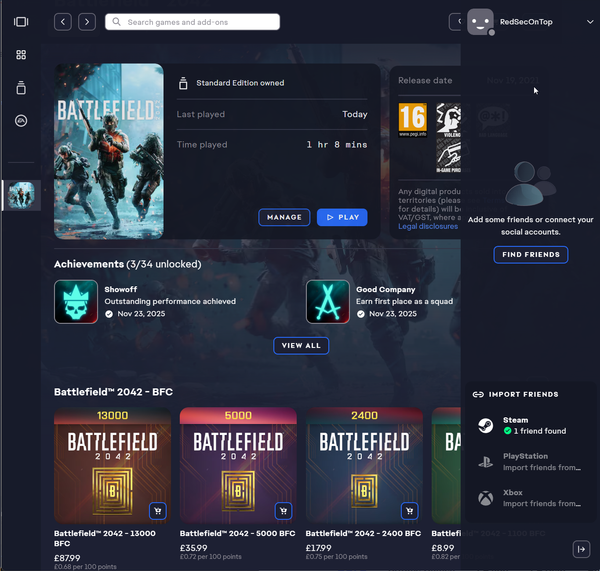This screenshot has width=600, height=571.
Task: Add 13000 BFC pack to cart
Action: pos(157,511)
